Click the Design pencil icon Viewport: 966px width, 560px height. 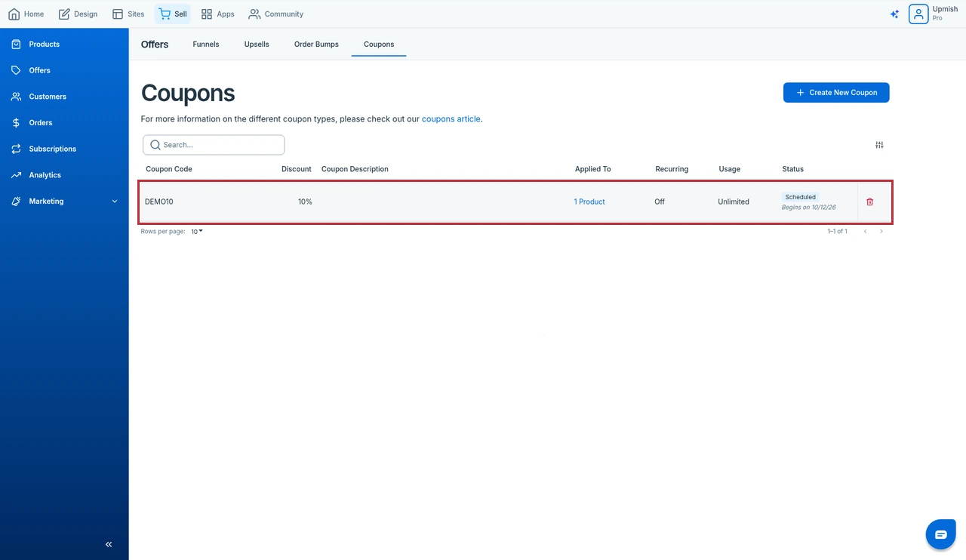pos(64,14)
